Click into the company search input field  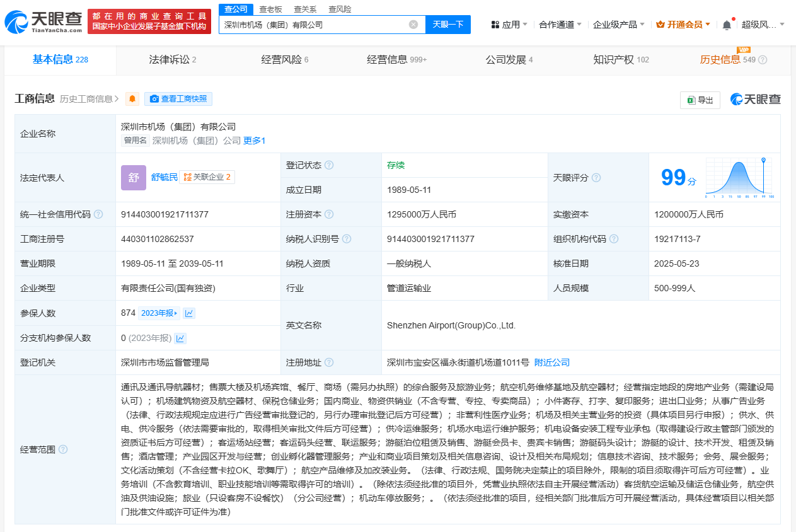(312, 25)
